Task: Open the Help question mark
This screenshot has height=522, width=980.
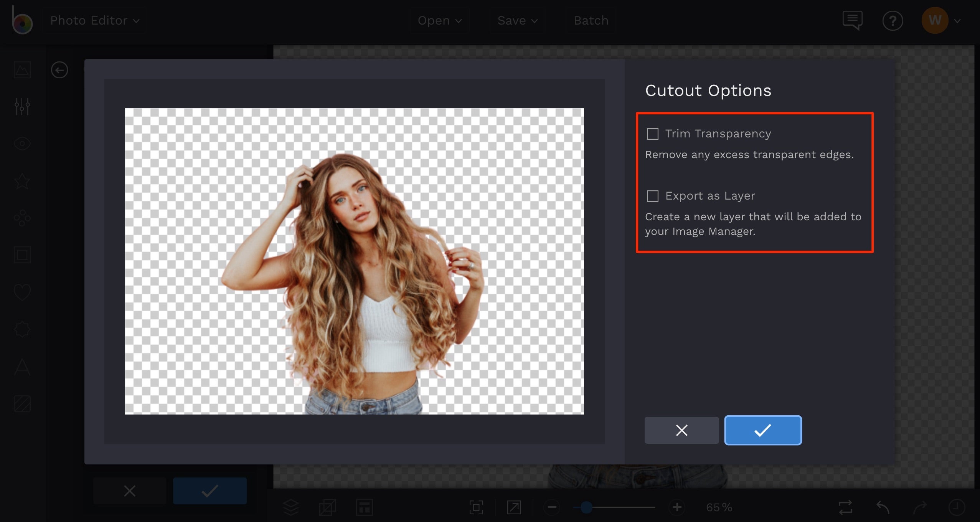Action: point(893,21)
